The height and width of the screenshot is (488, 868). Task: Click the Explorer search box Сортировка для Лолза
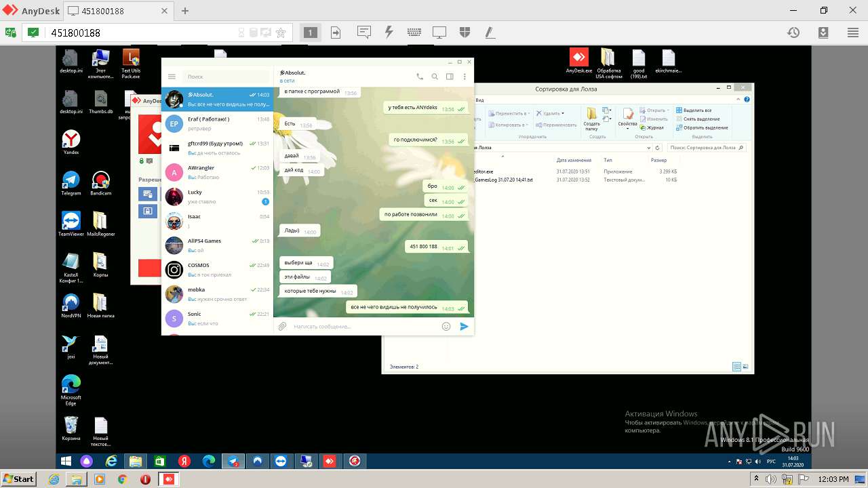[x=707, y=147]
